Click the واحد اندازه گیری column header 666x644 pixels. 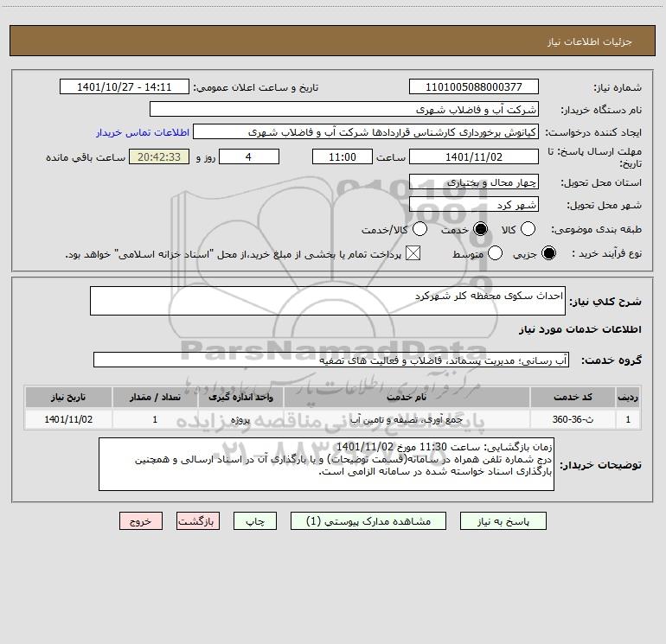click(240, 397)
